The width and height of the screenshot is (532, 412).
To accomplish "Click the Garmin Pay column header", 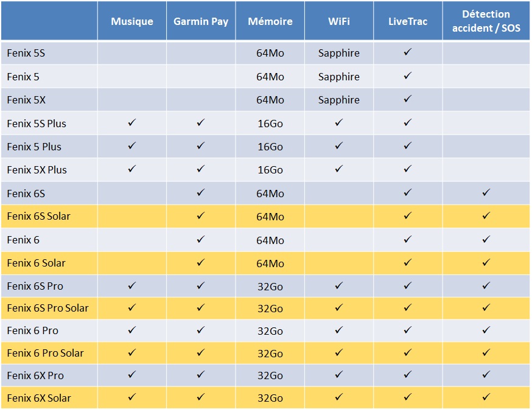I will 201,21.
